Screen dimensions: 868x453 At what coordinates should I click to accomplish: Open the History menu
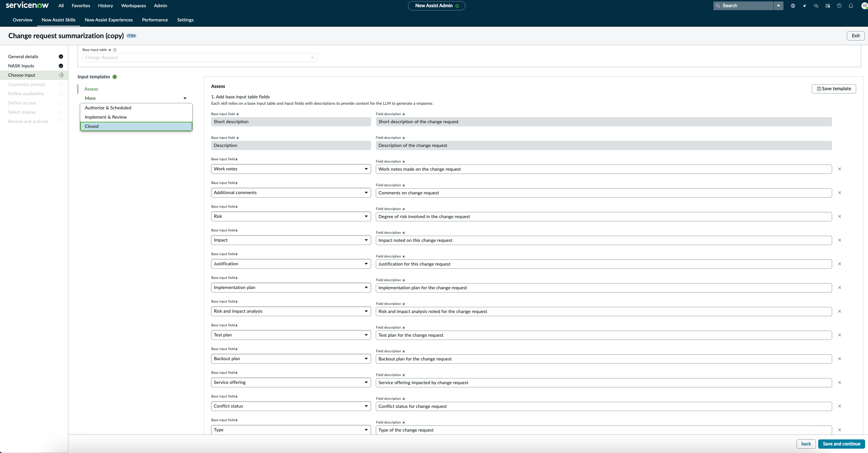(105, 6)
